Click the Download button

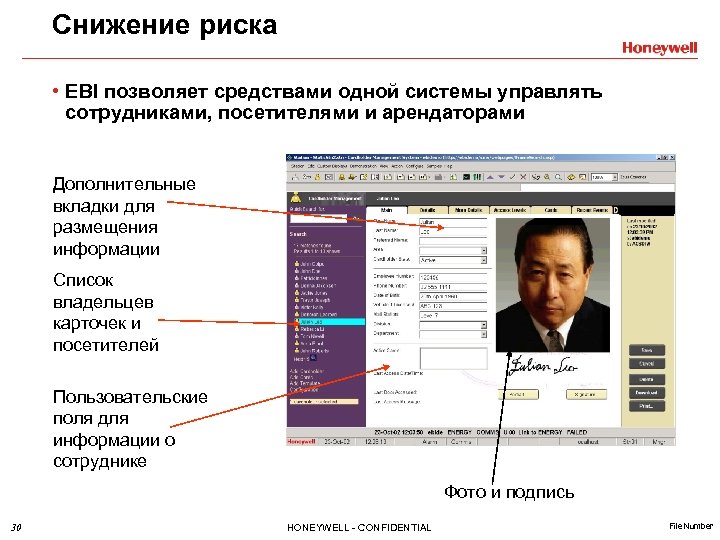click(x=647, y=393)
